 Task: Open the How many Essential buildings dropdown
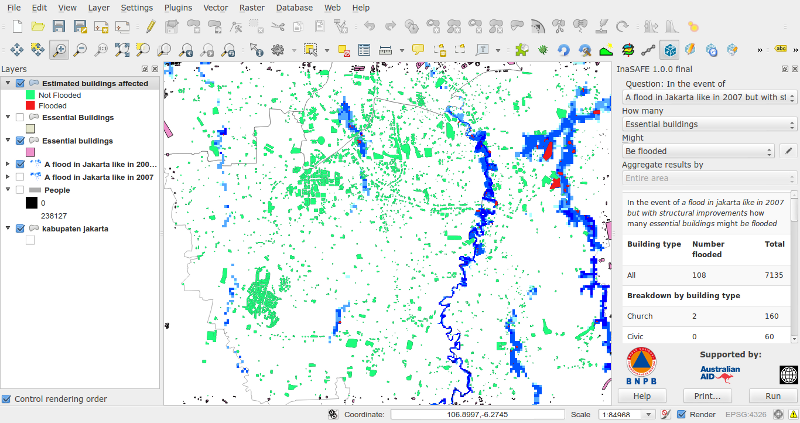tap(709, 124)
